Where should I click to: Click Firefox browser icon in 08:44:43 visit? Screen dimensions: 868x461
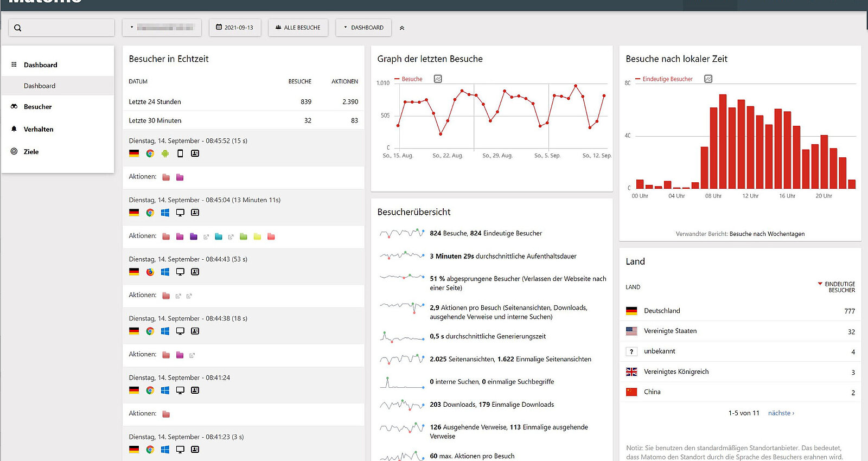click(x=150, y=272)
